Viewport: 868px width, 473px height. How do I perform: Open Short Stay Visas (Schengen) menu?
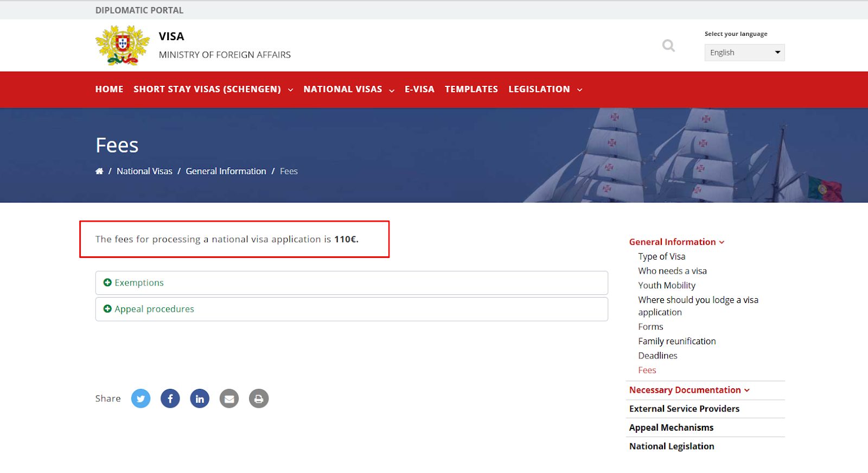pyautogui.click(x=213, y=89)
